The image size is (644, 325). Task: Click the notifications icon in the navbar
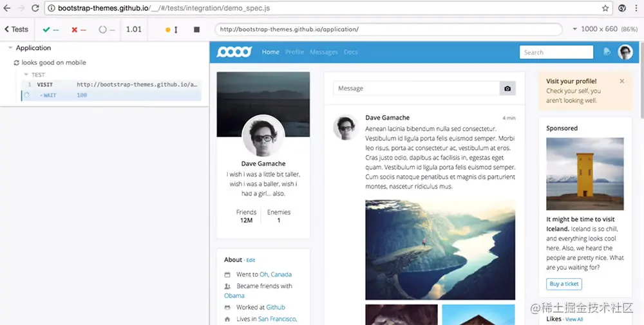(607, 51)
